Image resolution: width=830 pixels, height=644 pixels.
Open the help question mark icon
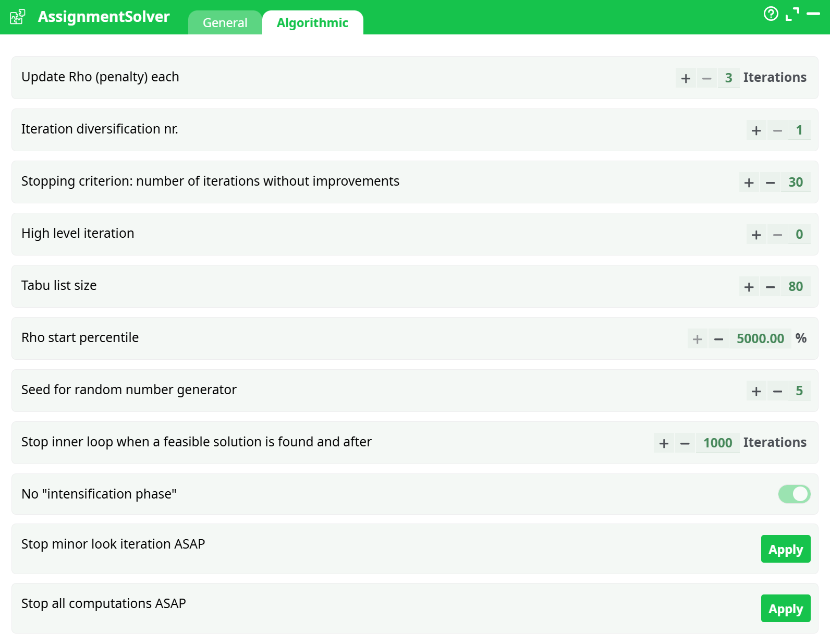click(x=771, y=14)
